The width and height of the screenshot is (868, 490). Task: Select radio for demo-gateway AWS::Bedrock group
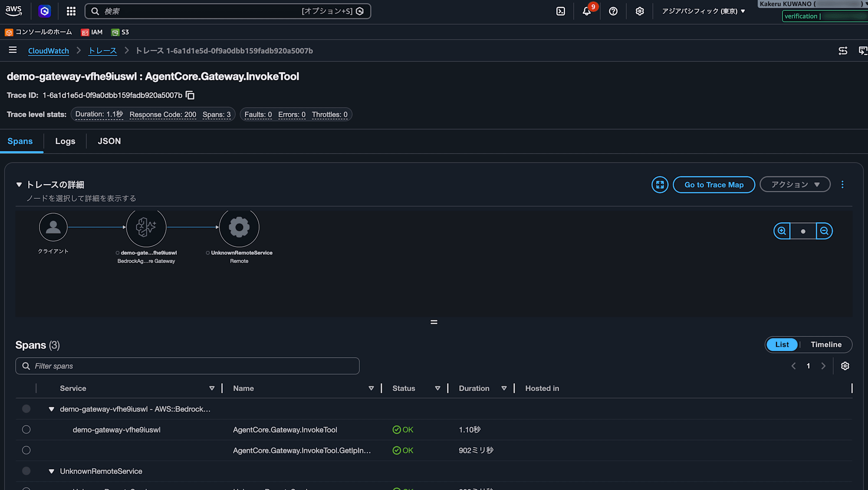point(26,409)
